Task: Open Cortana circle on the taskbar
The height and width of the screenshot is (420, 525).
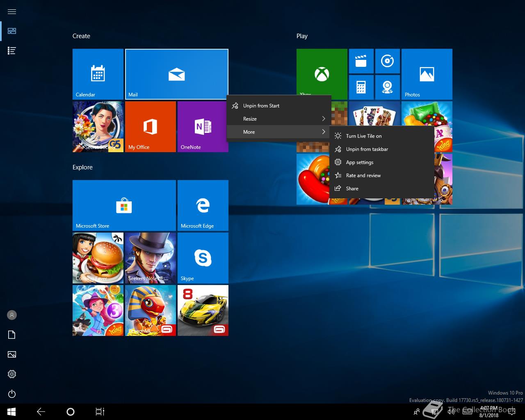Action: (x=71, y=412)
